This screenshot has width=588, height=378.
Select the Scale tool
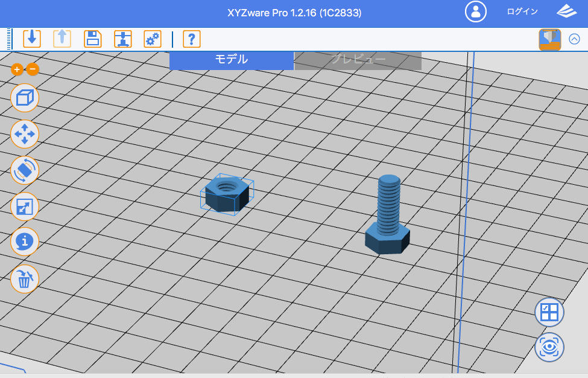(25, 207)
